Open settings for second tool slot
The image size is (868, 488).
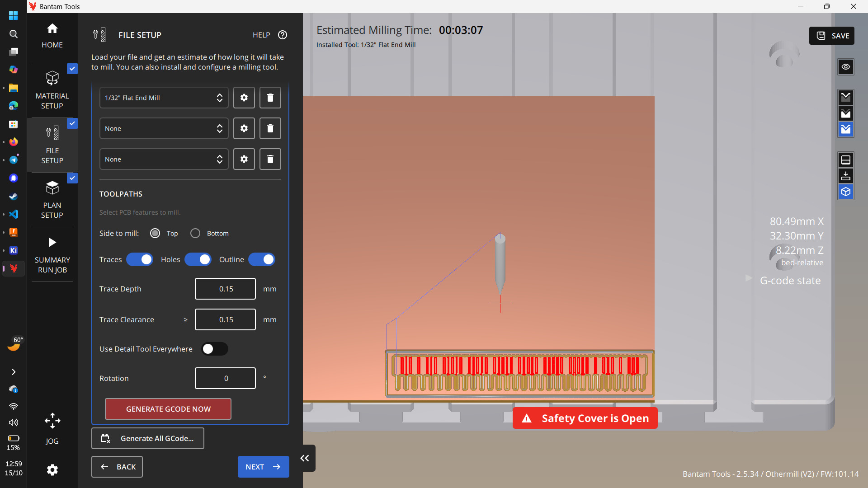[244, 128]
